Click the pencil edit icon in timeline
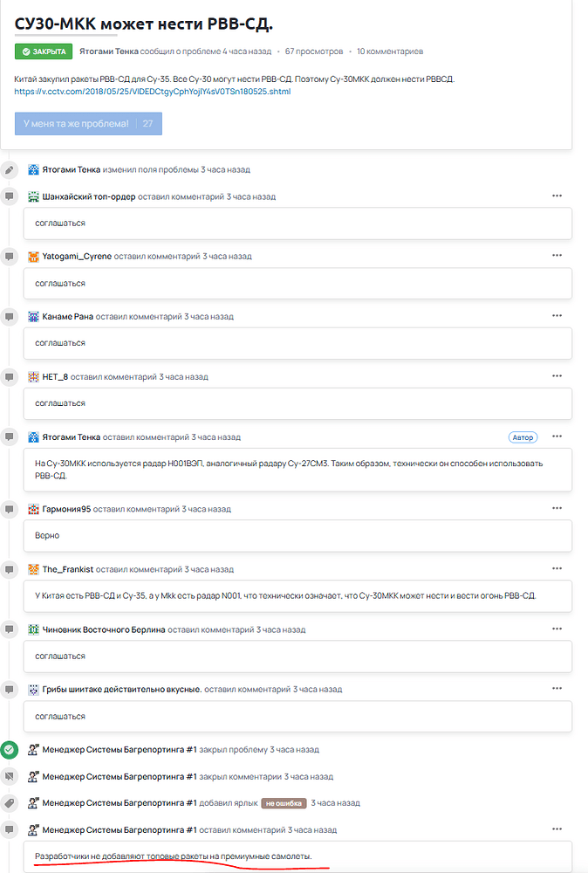The height and width of the screenshot is (873, 588). pyautogui.click(x=10, y=169)
